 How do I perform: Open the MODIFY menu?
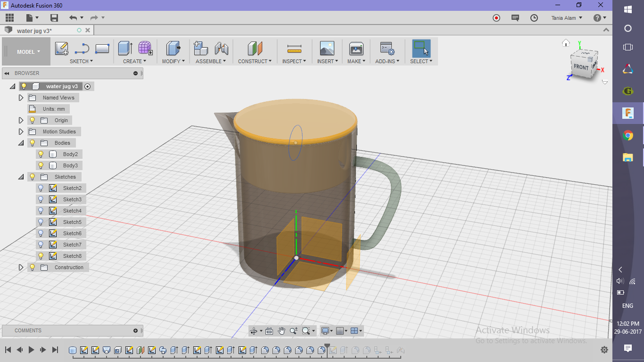pos(173,61)
